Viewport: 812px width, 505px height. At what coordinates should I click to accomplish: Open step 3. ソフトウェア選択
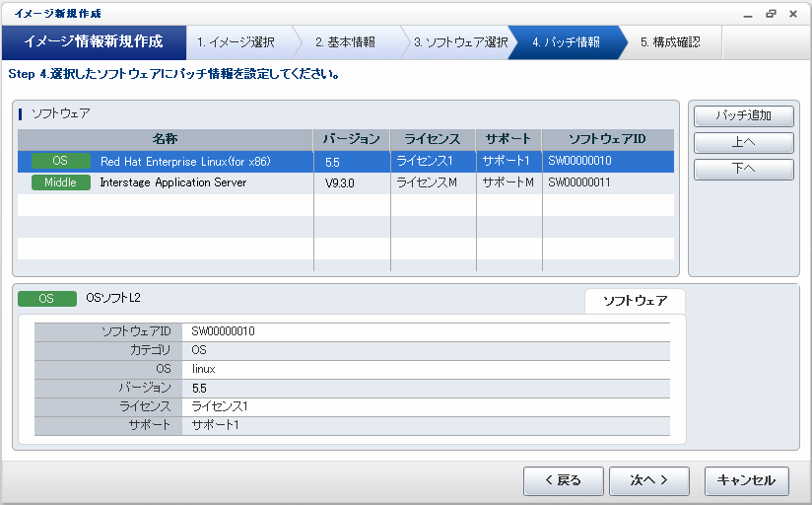[460, 42]
